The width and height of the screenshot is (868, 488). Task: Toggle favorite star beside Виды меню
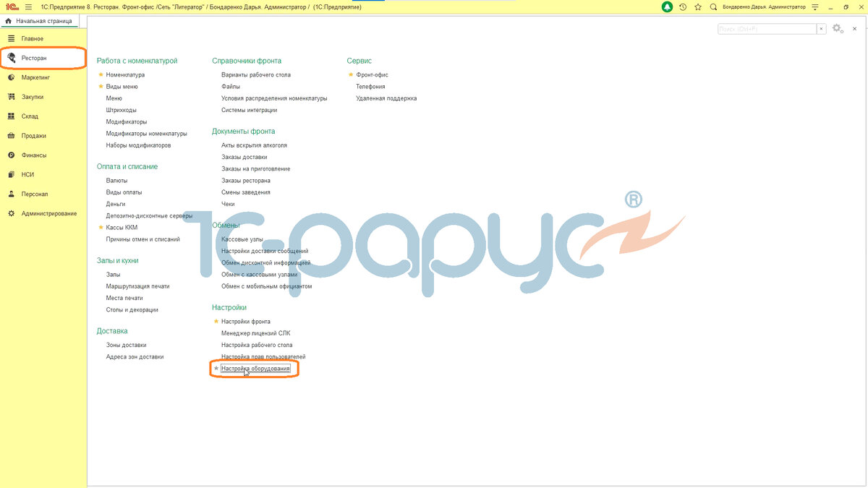[101, 86]
